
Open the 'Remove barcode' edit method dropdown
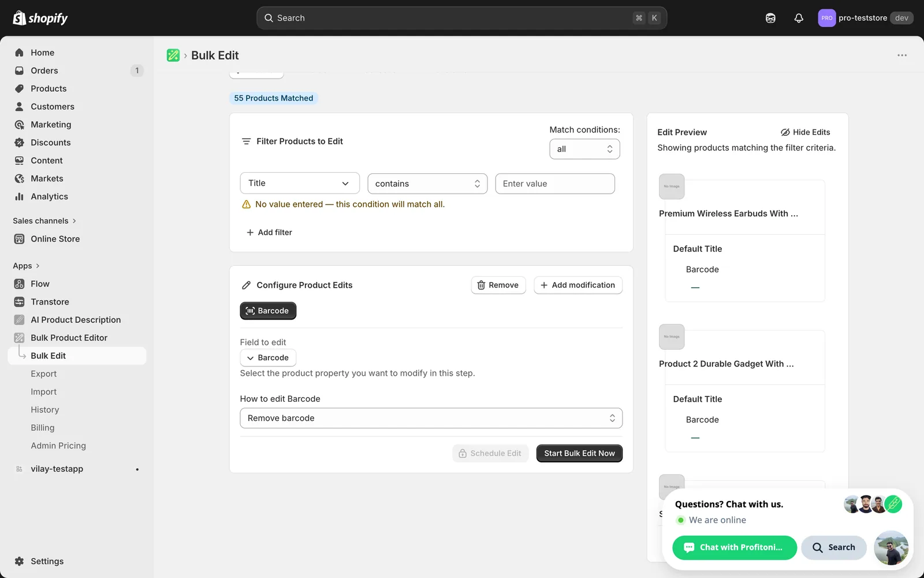coord(431,418)
